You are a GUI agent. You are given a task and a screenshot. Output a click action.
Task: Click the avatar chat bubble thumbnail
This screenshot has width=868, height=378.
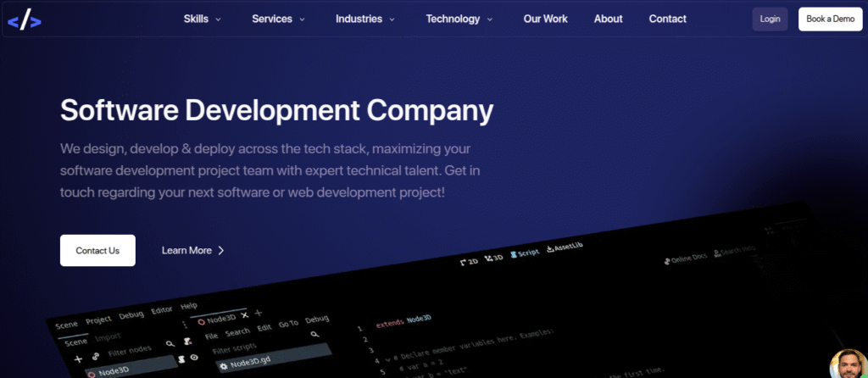click(x=850, y=365)
